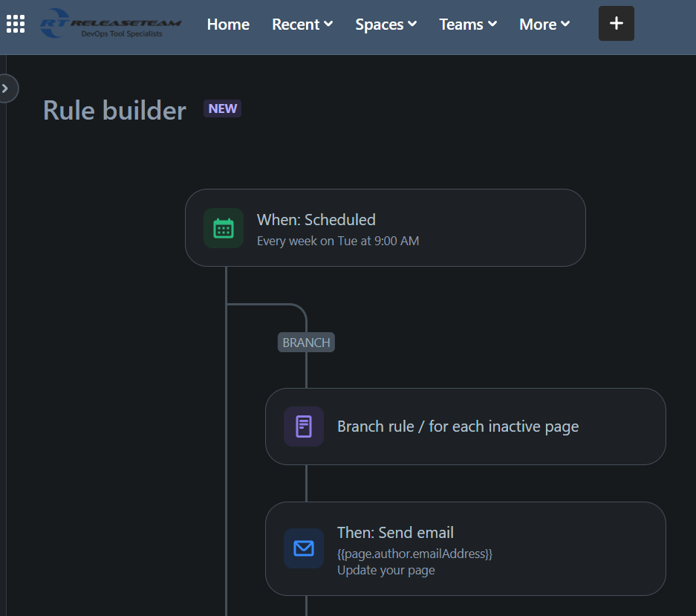
Task: Open the When: Scheduled trigger card
Action: click(x=386, y=228)
